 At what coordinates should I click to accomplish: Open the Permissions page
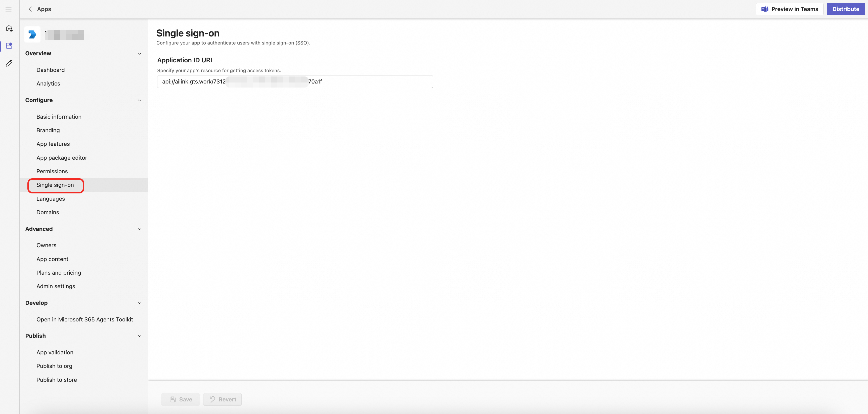tap(52, 171)
